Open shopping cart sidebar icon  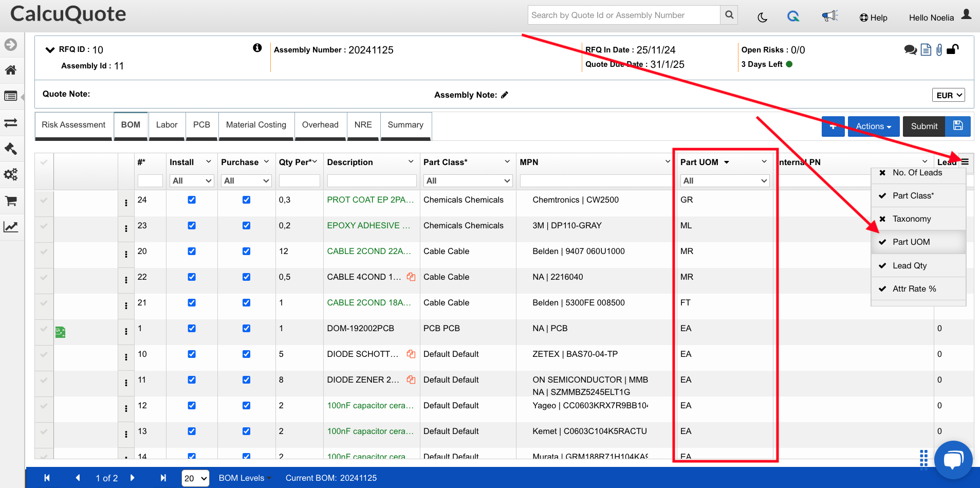pos(11,201)
